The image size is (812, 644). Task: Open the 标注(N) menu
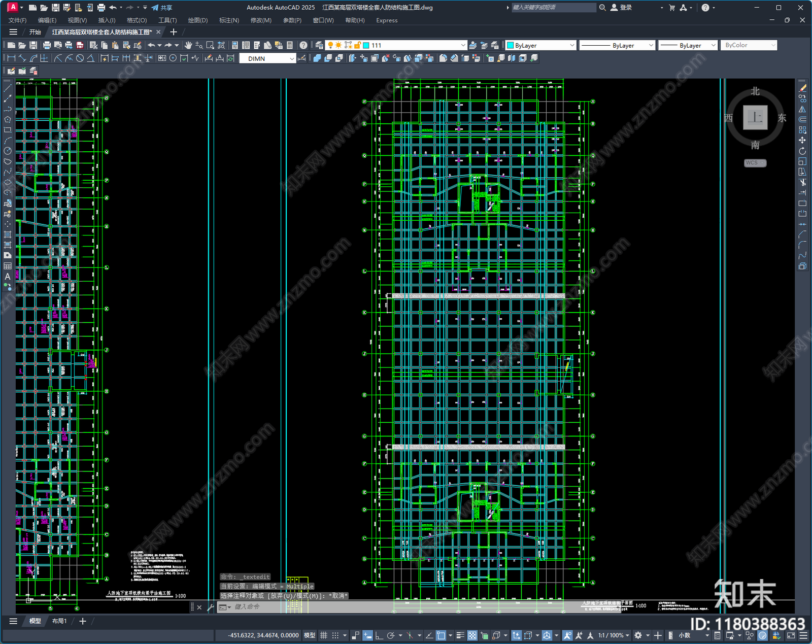pyautogui.click(x=229, y=20)
